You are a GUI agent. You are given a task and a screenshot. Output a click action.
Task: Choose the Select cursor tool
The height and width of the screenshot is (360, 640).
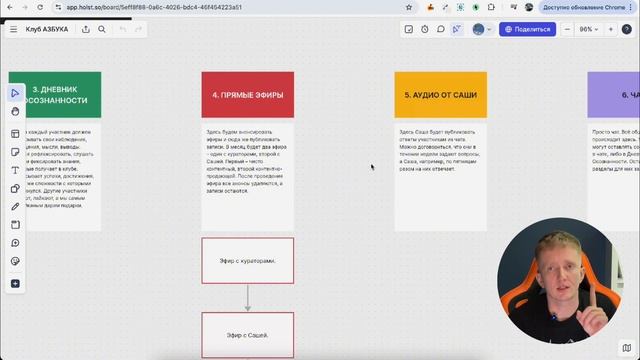click(15, 93)
